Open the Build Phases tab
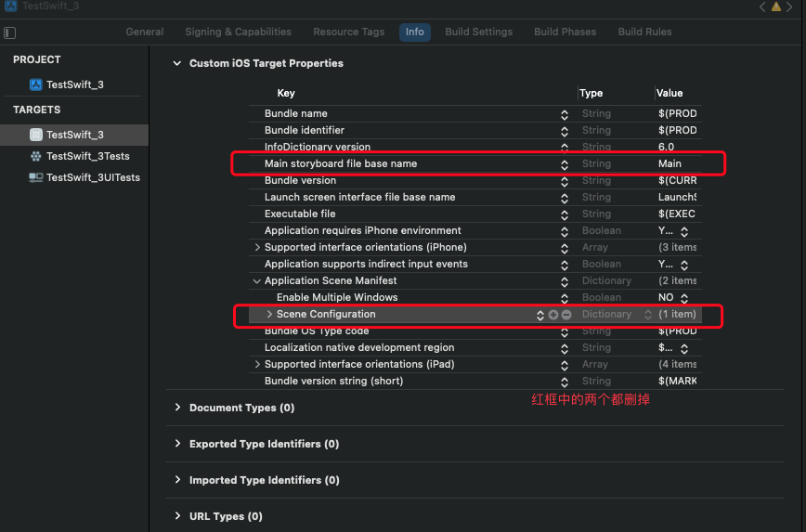The height and width of the screenshot is (532, 806). click(x=565, y=32)
